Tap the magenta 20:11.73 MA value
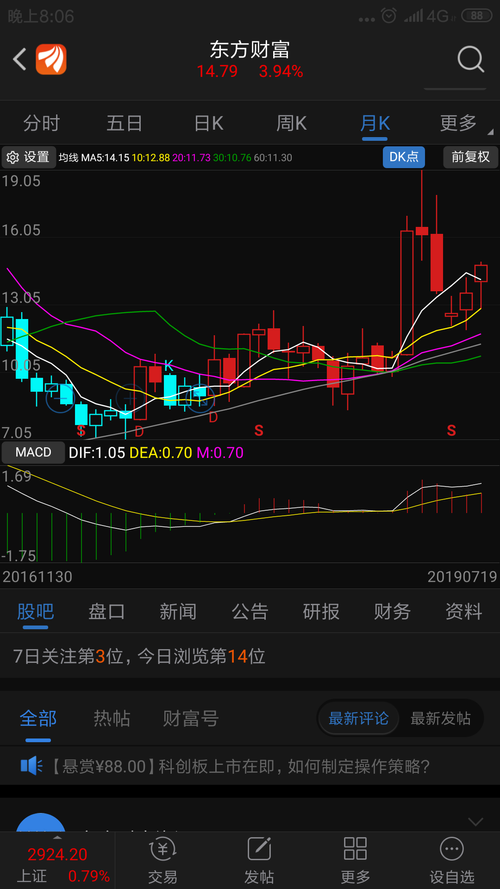 (192, 158)
